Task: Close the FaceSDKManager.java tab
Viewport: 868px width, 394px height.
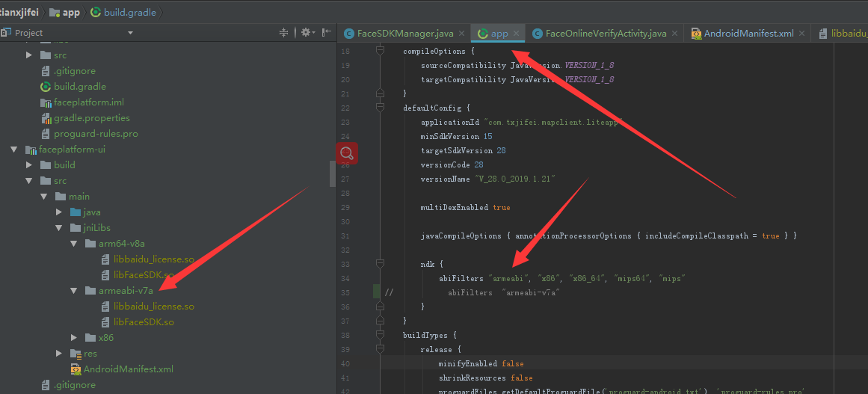Action: pos(464,34)
